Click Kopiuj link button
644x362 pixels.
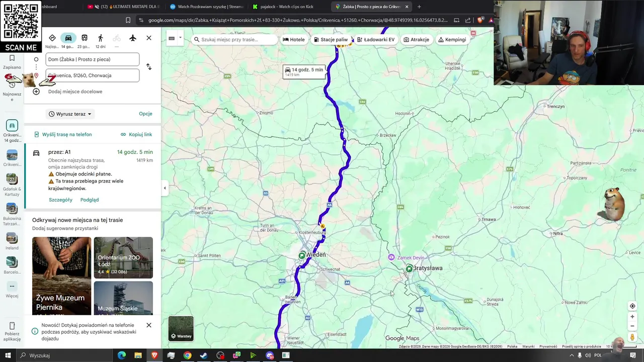point(136,135)
